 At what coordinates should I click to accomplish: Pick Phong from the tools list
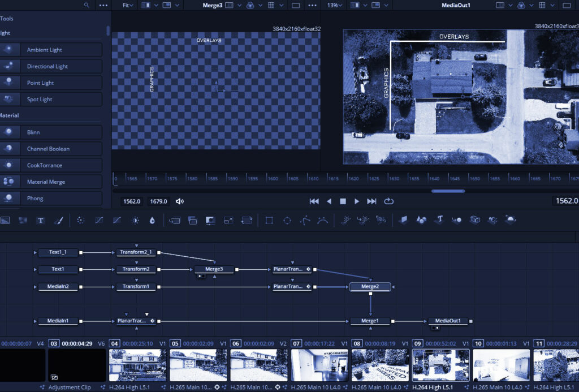click(x=51, y=199)
